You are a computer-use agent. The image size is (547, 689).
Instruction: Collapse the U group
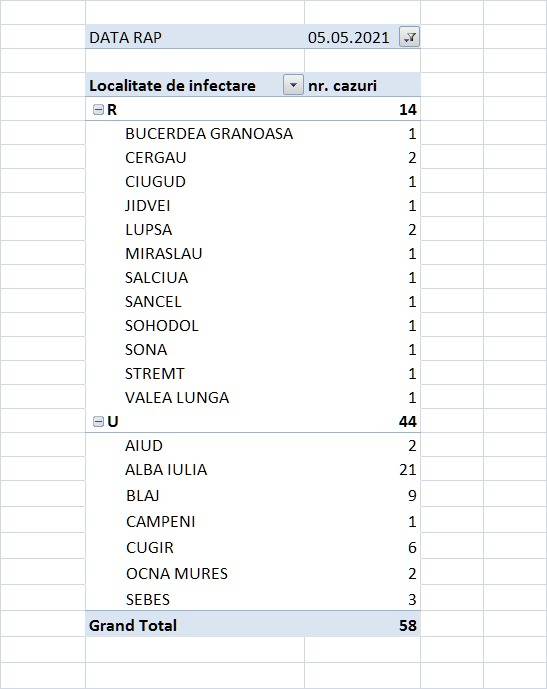98,422
